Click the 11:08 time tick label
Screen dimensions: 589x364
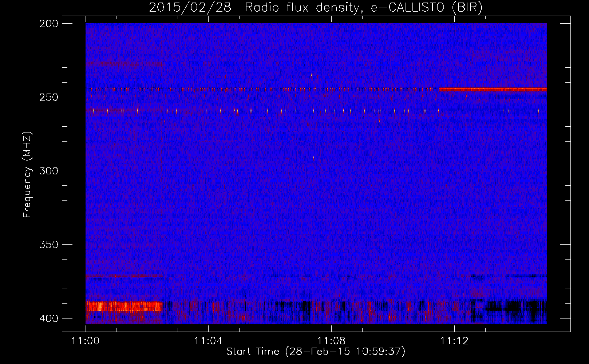point(331,341)
